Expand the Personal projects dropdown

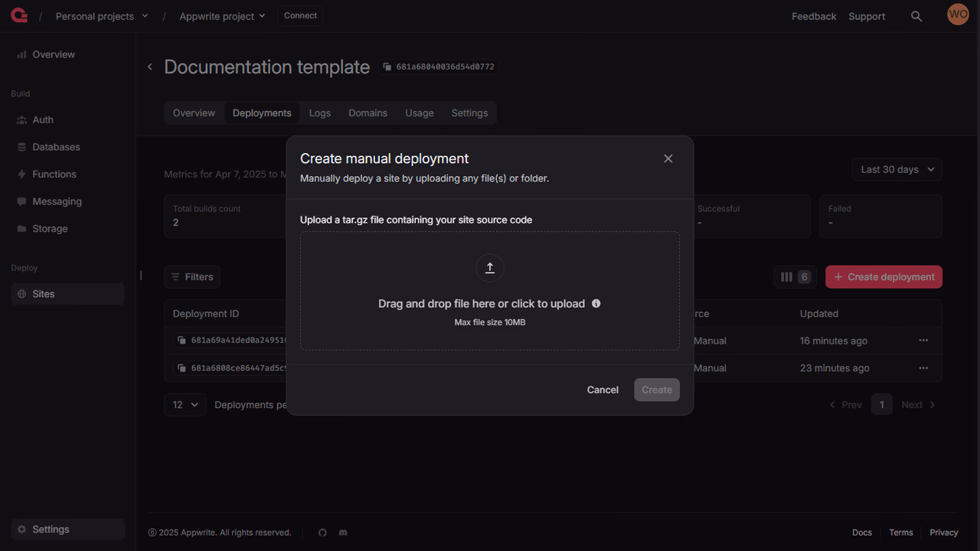[x=102, y=16]
